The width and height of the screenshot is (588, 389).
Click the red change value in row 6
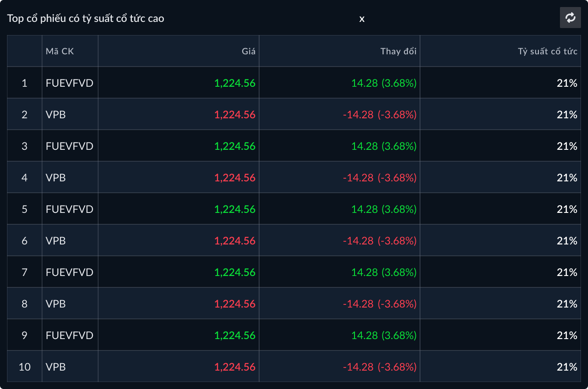coord(379,240)
